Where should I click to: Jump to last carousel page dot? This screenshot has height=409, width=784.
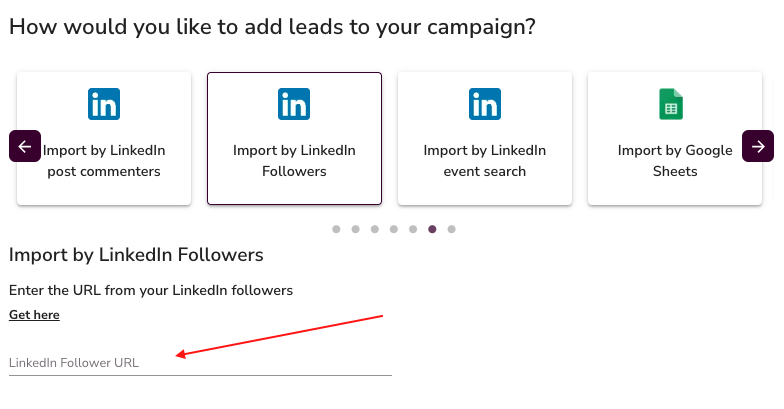pos(452,229)
